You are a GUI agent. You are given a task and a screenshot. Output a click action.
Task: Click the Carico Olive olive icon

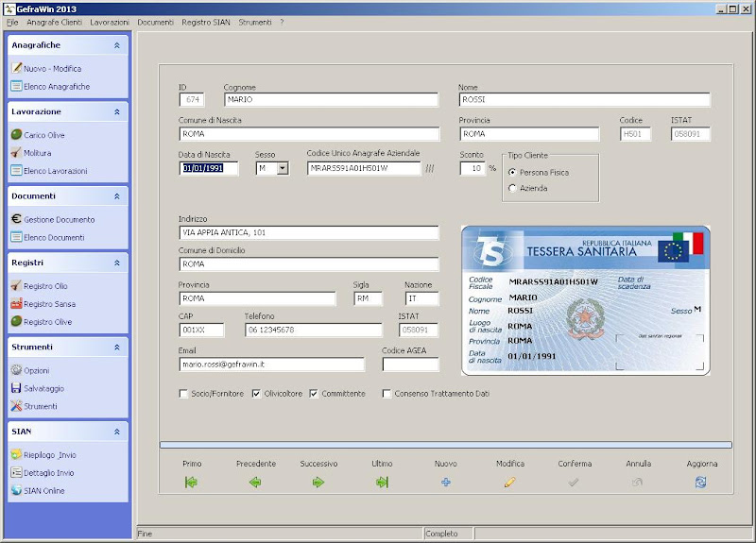[16, 134]
